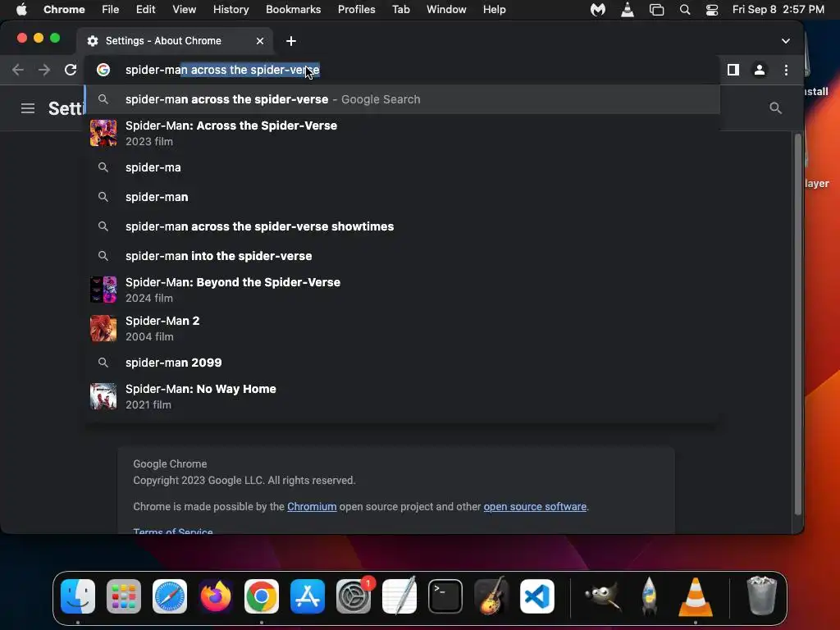Click the Settings page vertical scrollbar
Image resolution: width=840 pixels, height=630 pixels.
click(797, 324)
